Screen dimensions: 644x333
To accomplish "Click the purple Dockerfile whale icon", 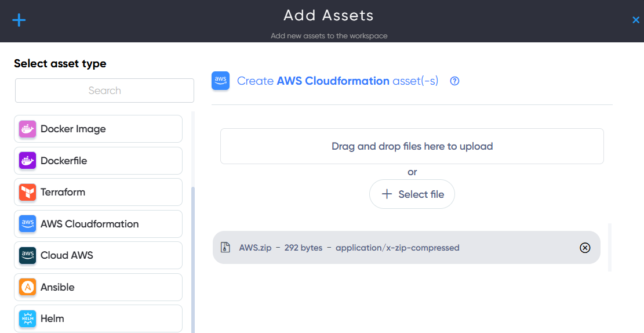I will click(x=27, y=161).
